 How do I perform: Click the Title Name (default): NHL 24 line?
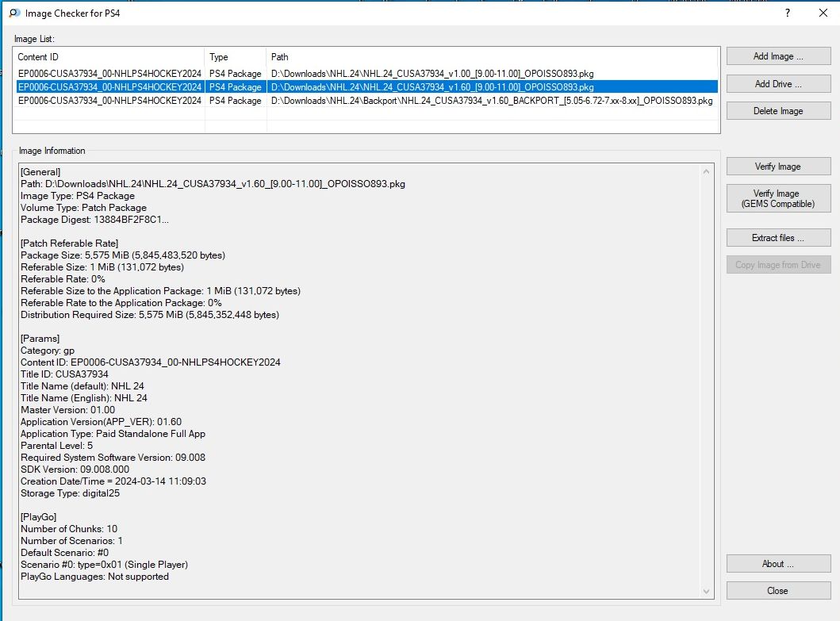(82, 385)
